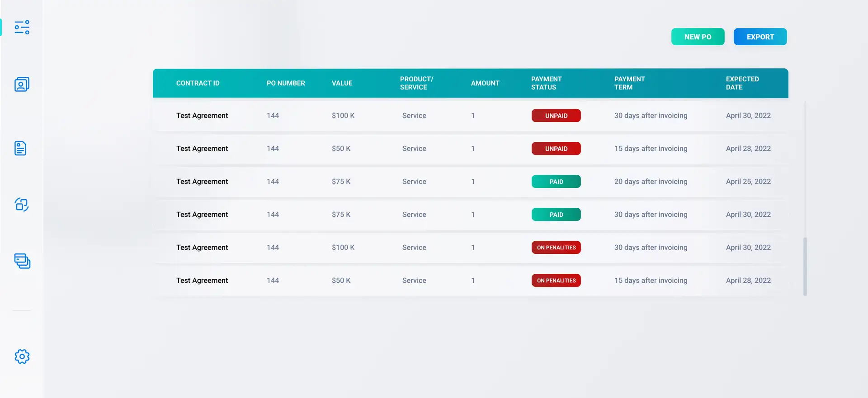Open the sliders dashboard icon in sidebar
The image size is (868, 398).
pos(22,27)
